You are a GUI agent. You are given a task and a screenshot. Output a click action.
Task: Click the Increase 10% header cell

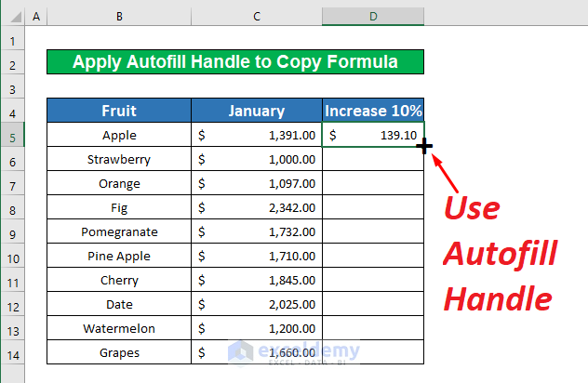pos(373,111)
